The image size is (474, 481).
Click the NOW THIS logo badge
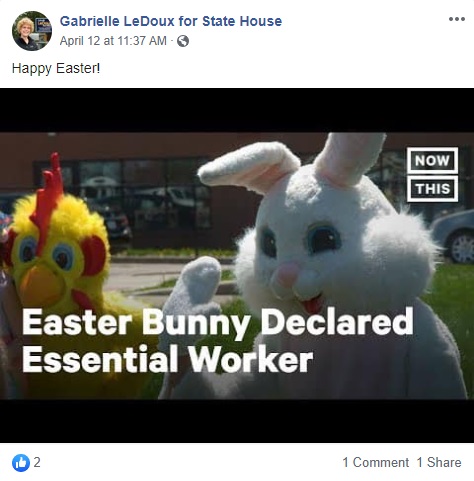(432, 174)
